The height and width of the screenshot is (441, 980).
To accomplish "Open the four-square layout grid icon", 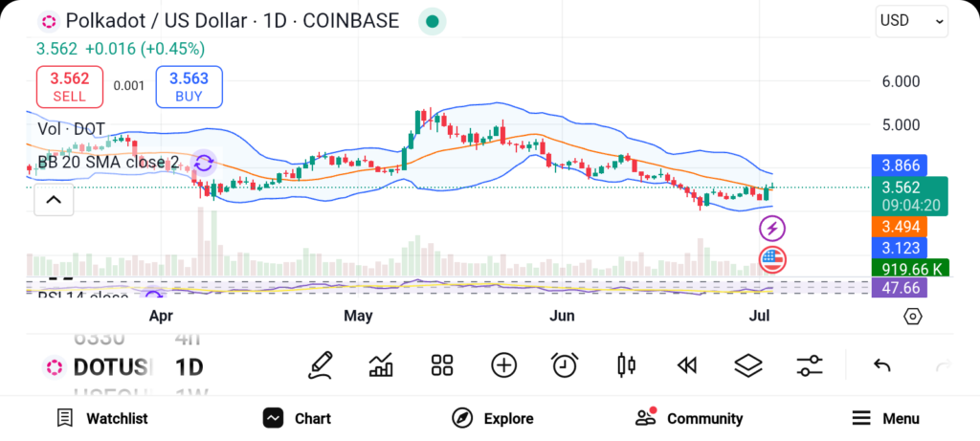I will 441,364.
